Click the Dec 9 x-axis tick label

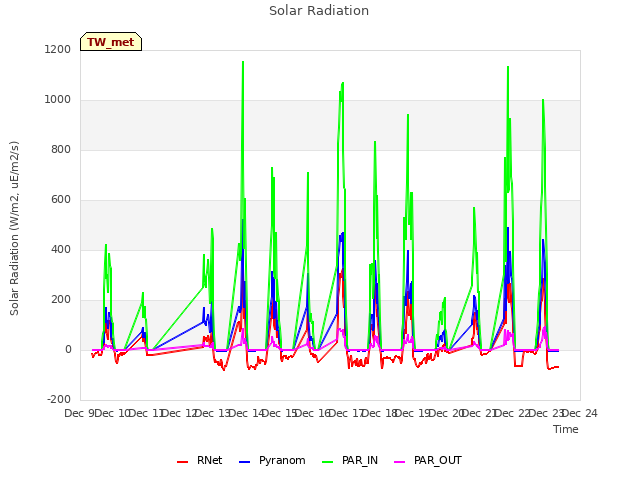pos(79,413)
